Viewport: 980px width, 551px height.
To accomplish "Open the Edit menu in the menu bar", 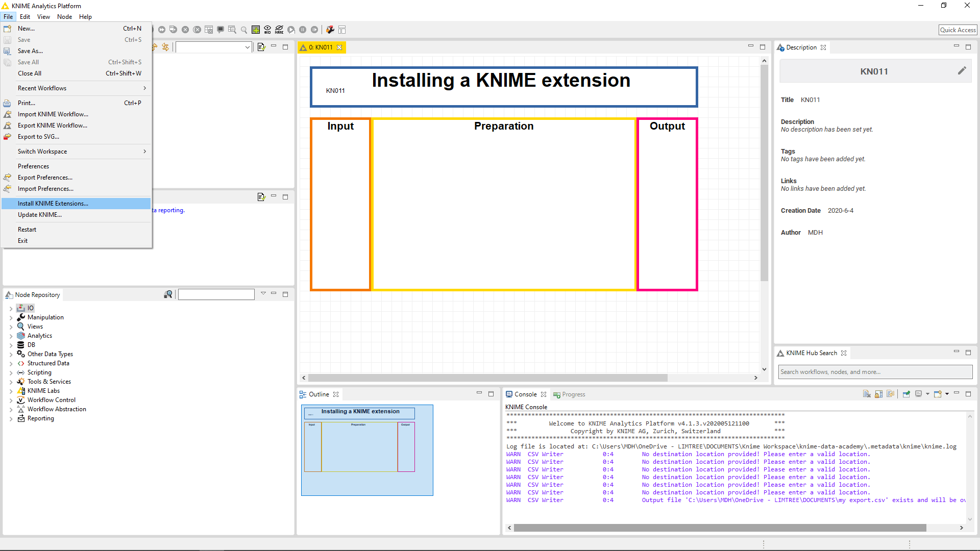I will (x=25, y=16).
